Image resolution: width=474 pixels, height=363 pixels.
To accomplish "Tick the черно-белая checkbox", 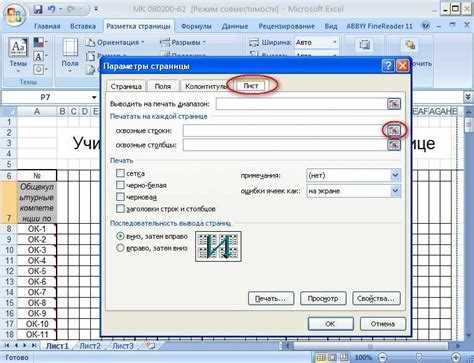I will (x=120, y=185).
